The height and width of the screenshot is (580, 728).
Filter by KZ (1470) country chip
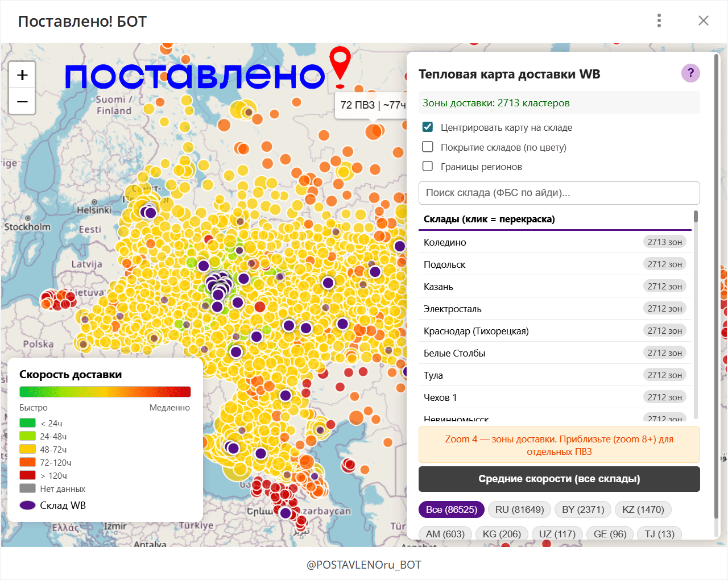pos(643,509)
